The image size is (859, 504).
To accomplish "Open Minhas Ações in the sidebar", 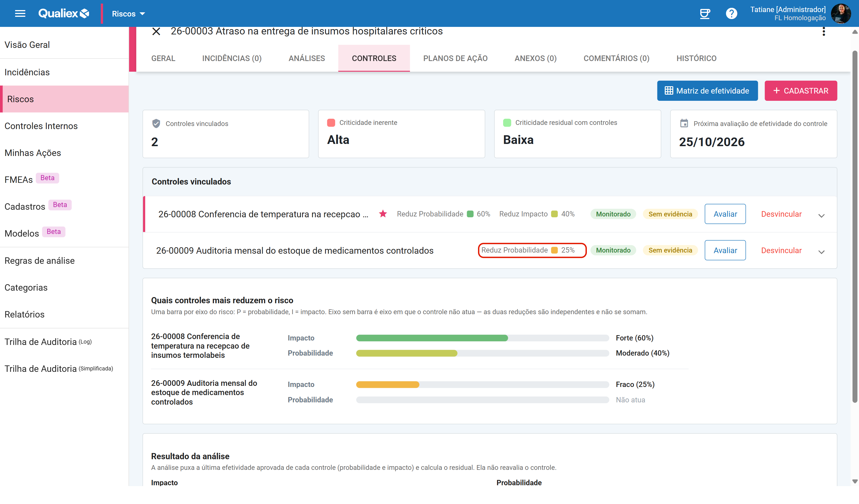I will pos(64,153).
